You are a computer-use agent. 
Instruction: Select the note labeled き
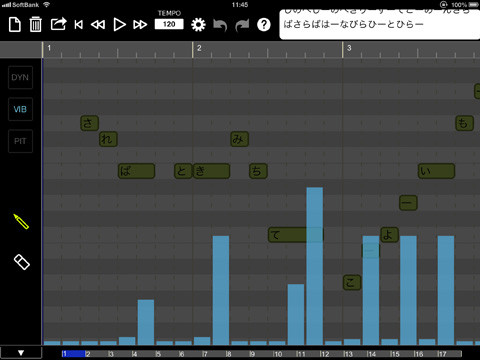coord(211,171)
